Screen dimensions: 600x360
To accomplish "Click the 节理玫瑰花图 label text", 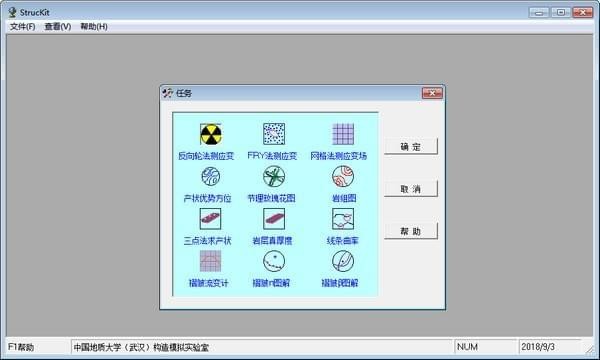I will pyautogui.click(x=271, y=198).
